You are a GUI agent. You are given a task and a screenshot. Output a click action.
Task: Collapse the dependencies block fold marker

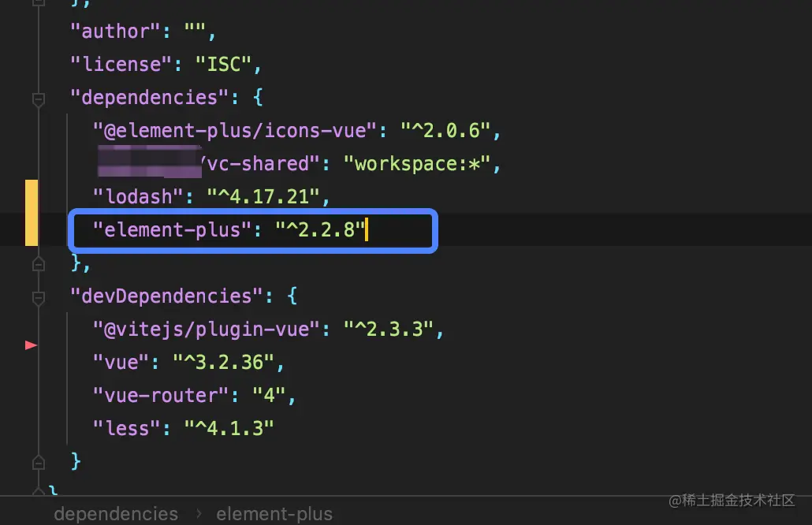tap(39, 99)
